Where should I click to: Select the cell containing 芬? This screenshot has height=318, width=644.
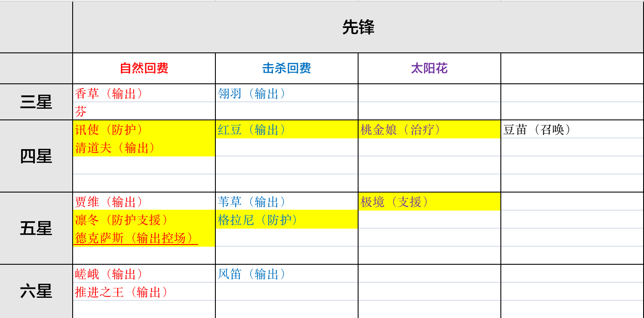point(80,110)
